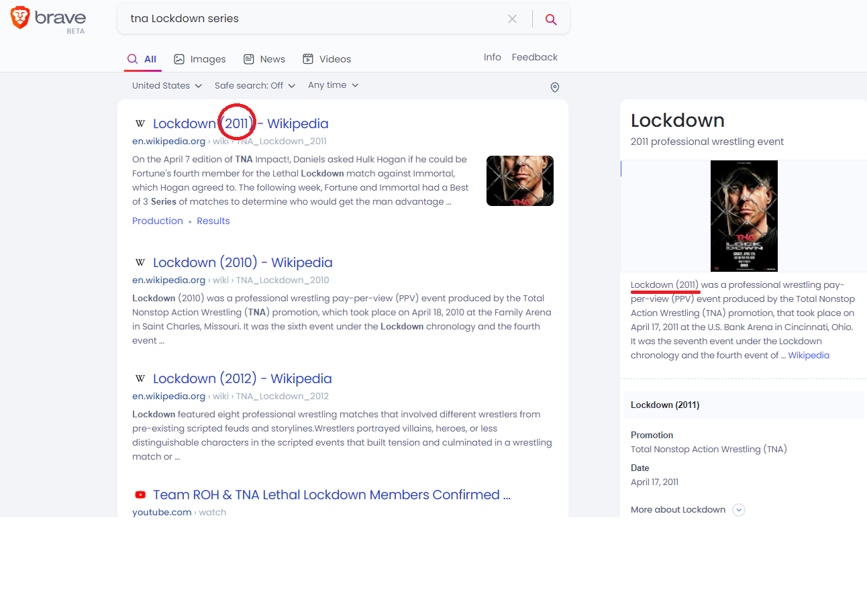Click the Brave lion logo
This screenshot has width=867, height=616.
click(20, 18)
